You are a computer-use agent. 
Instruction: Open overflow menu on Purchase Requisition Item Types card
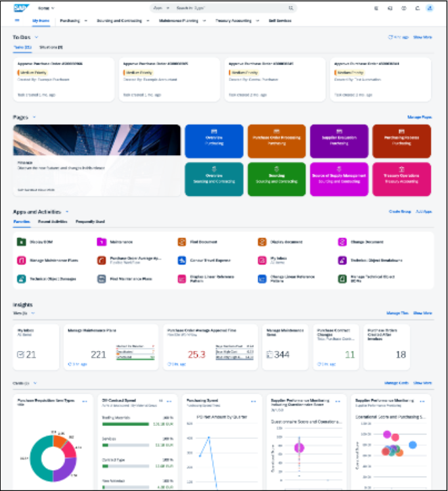point(85,401)
